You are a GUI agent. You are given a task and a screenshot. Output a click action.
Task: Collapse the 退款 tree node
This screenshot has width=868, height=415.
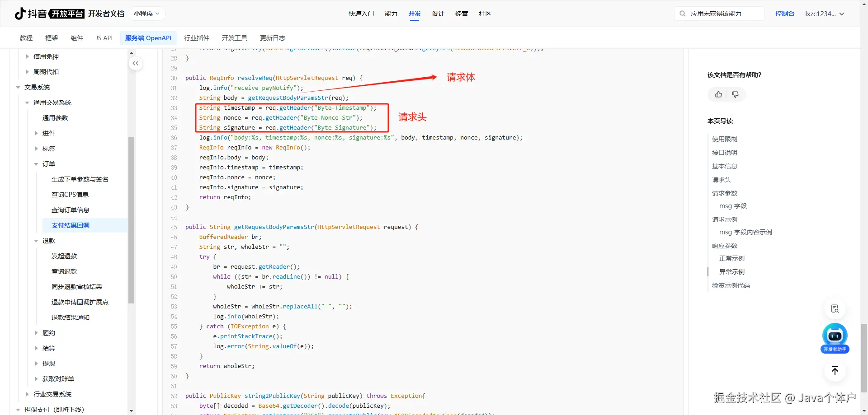[x=36, y=241]
